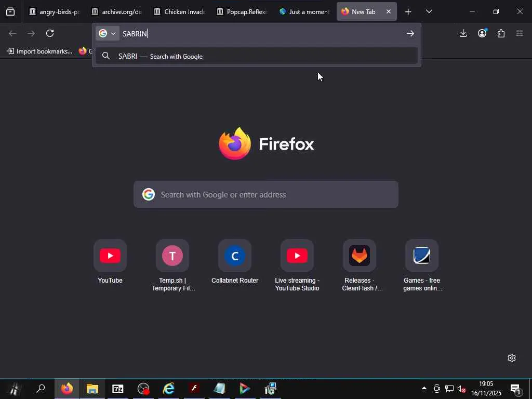Image resolution: width=532 pixels, height=399 pixels.
Task: Reload the current page
Action: pyautogui.click(x=50, y=33)
